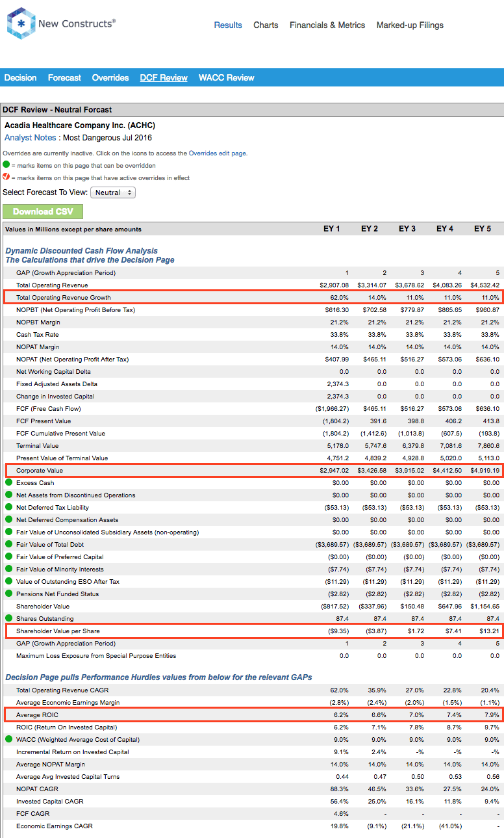The height and width of the screenshot is (838, 504).
Task: Click override dot for Net Deferred Compensation Assets
Action: (x=8, y=520)
